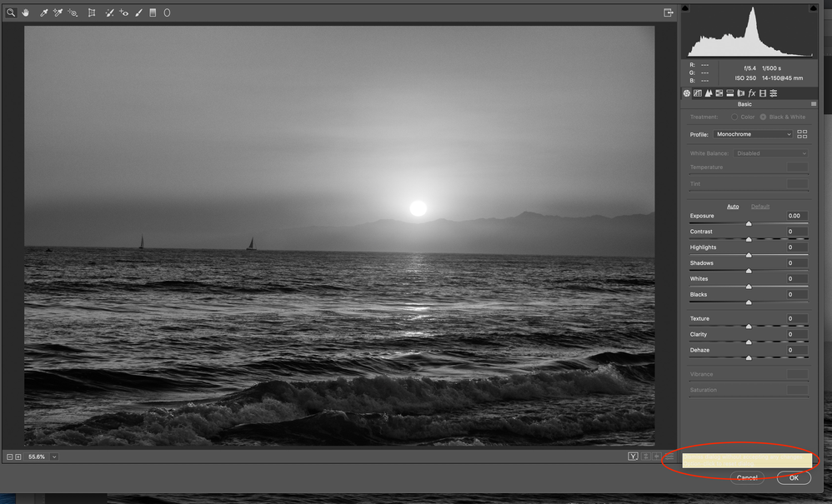Viewport: 832px width, 504px height.
Task: Select the Graduated Filter tool
Action: pos(153,12)
